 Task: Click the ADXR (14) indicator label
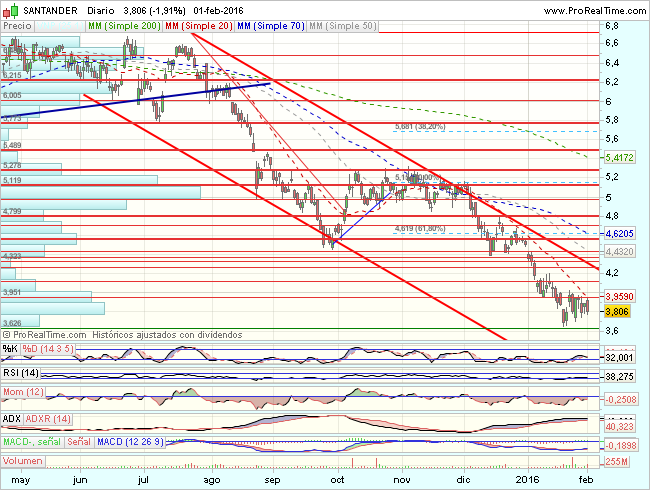click(48, 419)
